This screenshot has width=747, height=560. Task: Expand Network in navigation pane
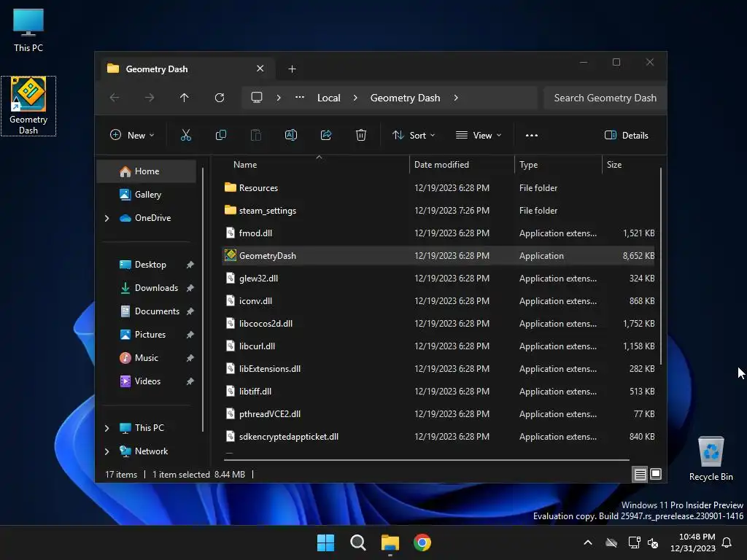click(107, 451)
